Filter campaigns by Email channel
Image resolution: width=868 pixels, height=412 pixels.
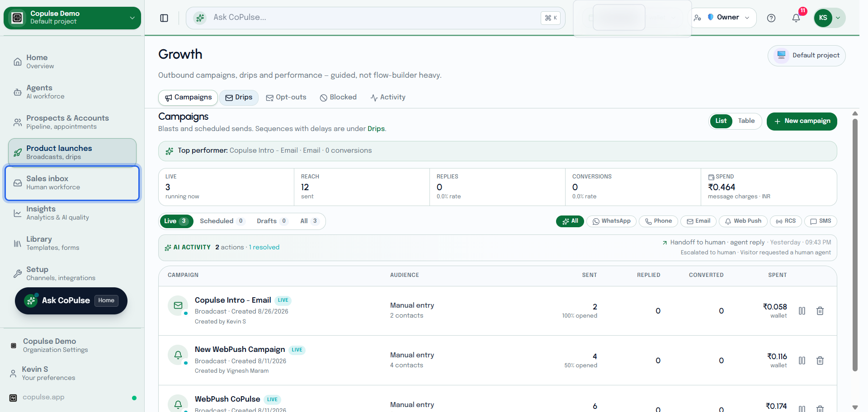(698, 221)
